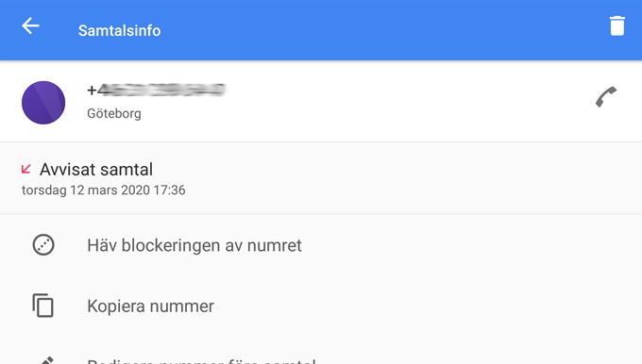Tap the pencil edit icon at the bottom
This screenshot has height=364, width=642.
pos(46,361)
